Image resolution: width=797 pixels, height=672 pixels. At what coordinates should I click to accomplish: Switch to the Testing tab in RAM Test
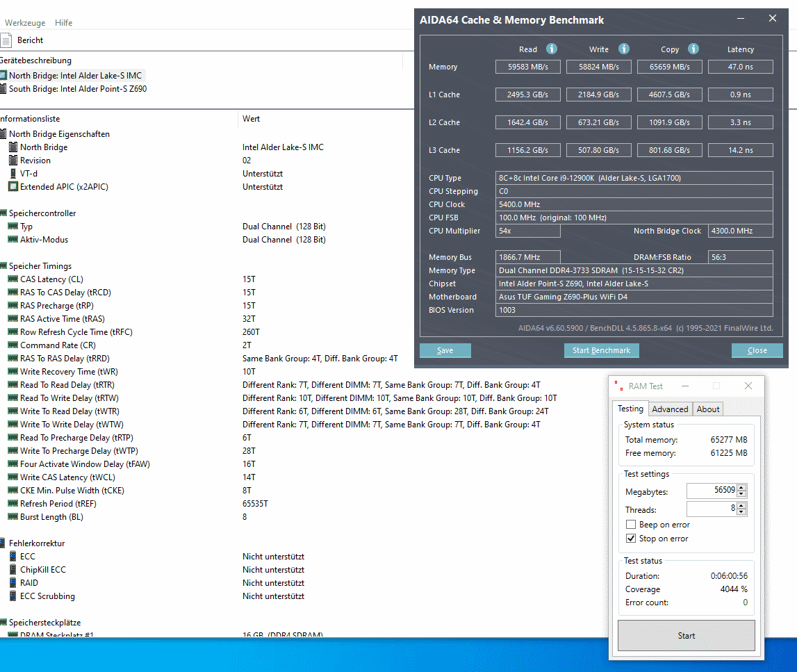click(630, 409)
